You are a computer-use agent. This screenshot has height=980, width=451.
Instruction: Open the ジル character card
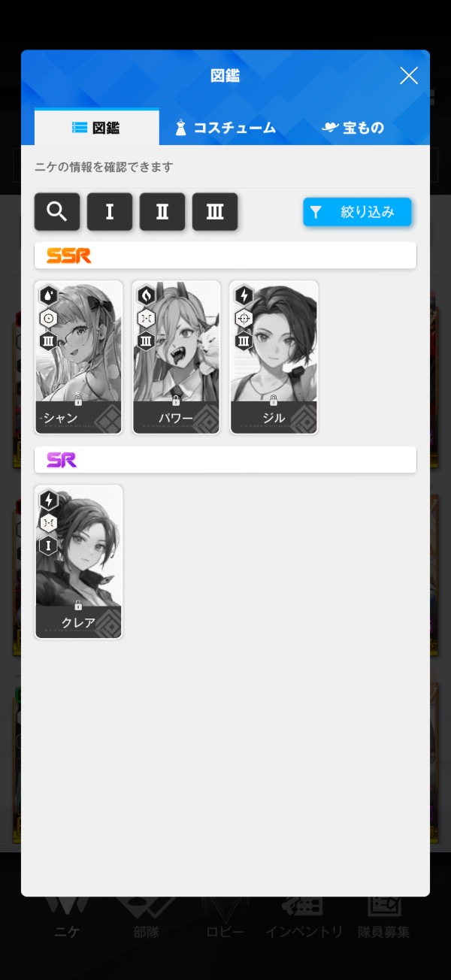coord(274,357)
